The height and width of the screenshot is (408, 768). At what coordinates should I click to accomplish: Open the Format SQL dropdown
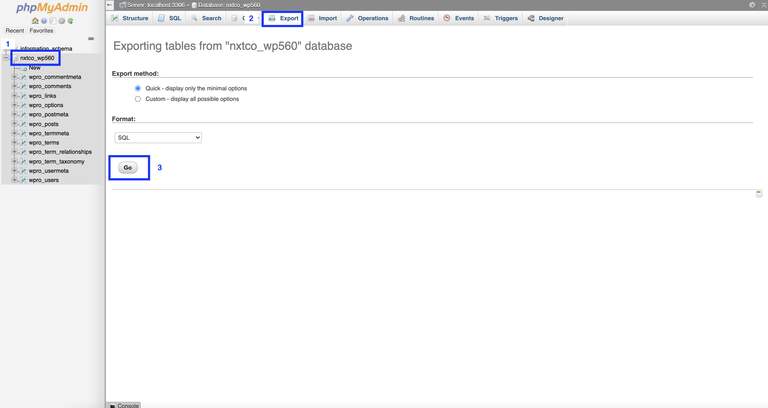[158, 138]
